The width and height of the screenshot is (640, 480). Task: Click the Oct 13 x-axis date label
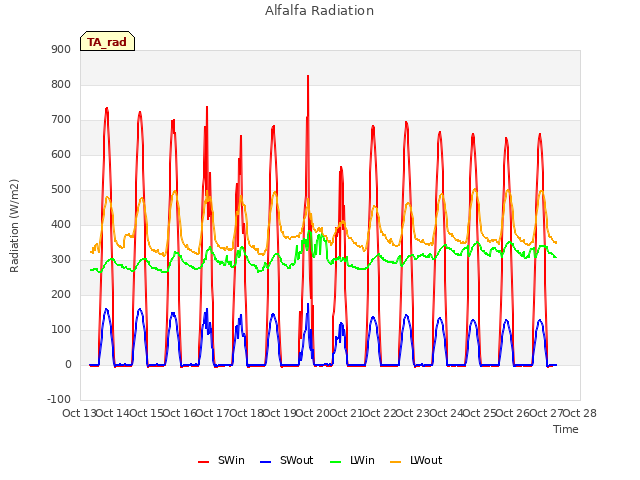(80, 413)
